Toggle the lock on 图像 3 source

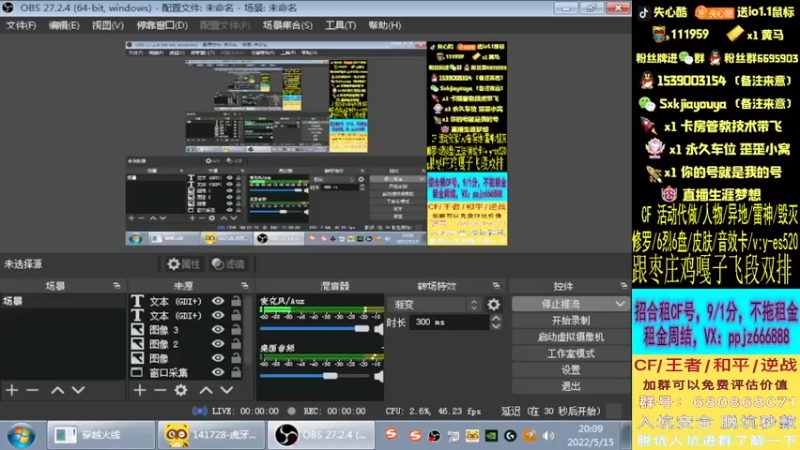click(x=236, y=330)
